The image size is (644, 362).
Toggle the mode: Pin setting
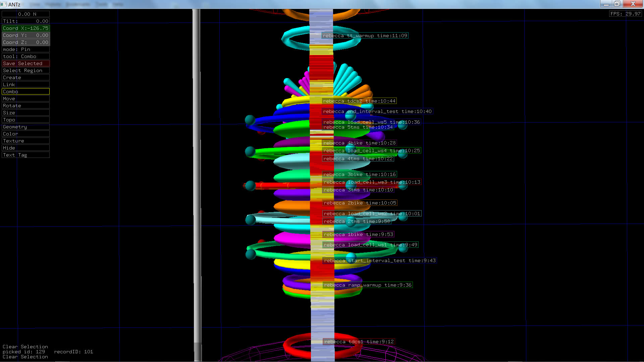(x=25, y=49)
